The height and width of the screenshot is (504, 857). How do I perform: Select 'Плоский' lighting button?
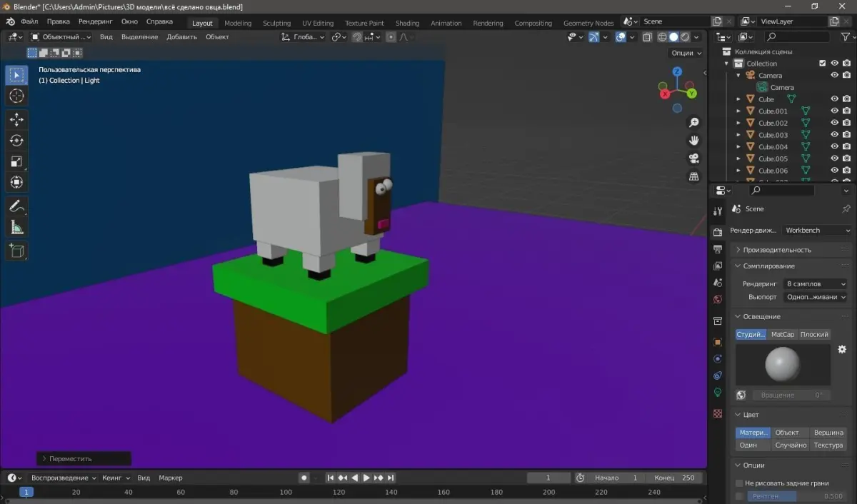pyautogui.click(x=814, y=334)
